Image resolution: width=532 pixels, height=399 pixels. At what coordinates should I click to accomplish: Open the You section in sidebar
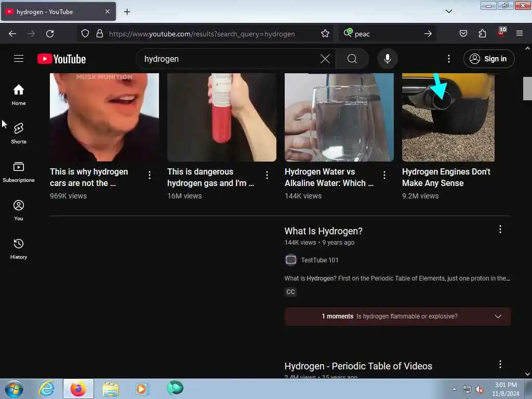click(19, 210)
